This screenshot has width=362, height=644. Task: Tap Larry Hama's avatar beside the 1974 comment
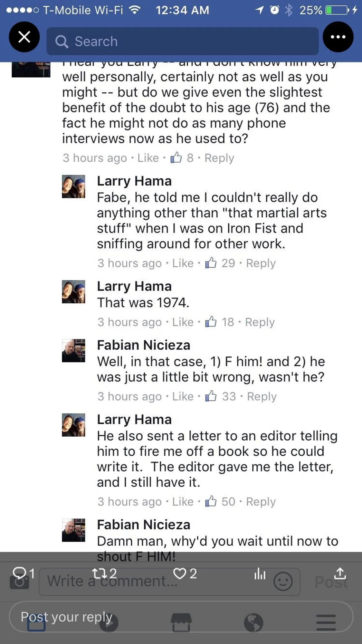(x=73, y=292)
